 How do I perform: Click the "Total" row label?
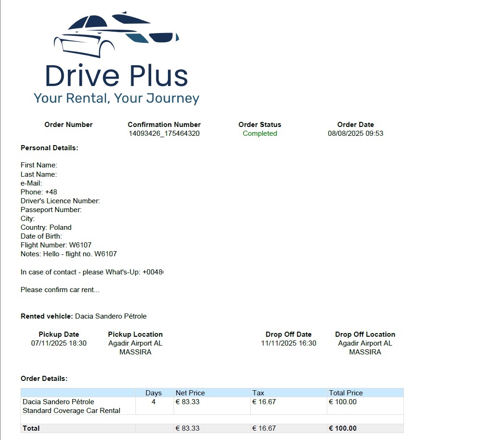pos(31,428)
